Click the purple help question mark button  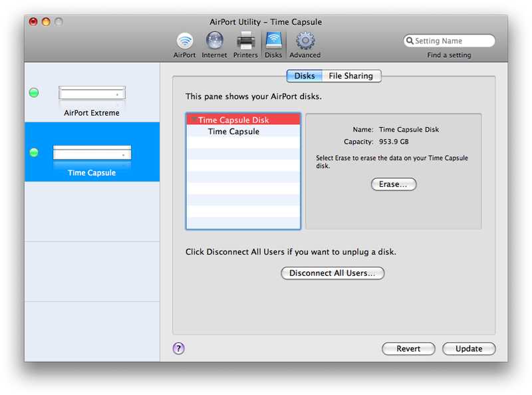(x=178, y=348)
